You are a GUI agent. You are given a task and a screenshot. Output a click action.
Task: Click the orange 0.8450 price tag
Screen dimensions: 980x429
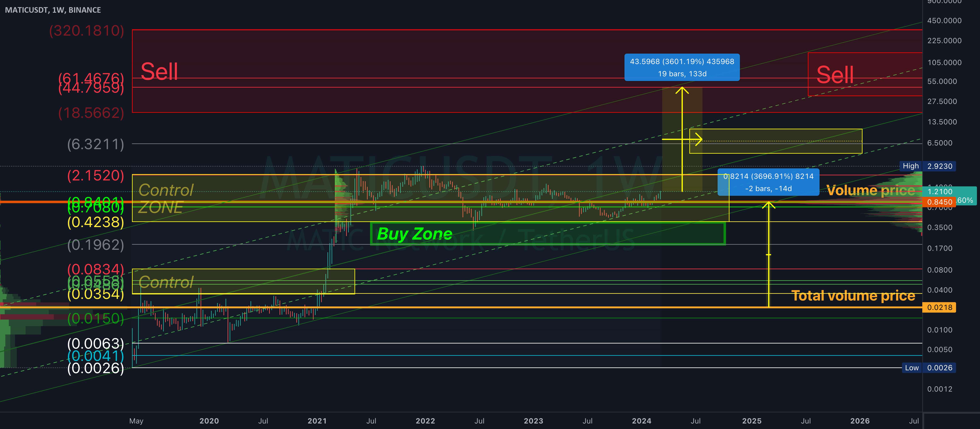pos(940,202)
